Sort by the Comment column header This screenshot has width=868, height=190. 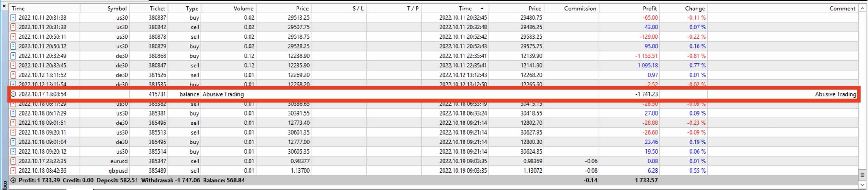coord(842,9)
